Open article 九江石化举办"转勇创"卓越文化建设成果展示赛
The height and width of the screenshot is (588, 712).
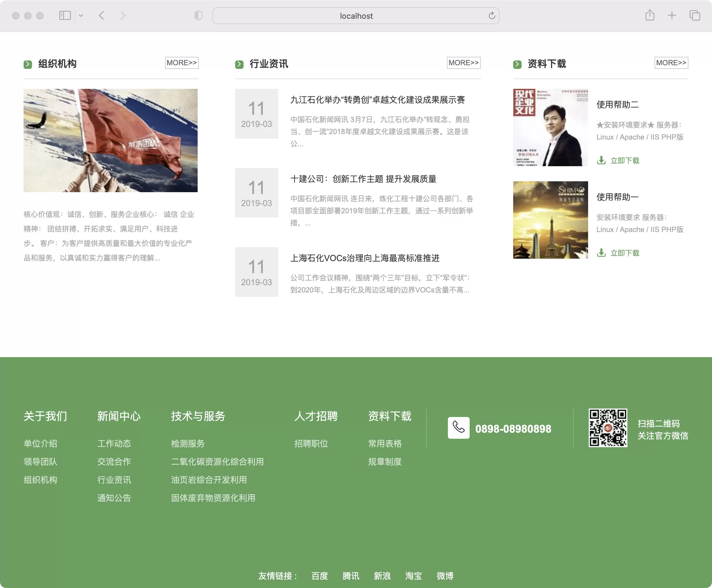(x=377, y=100)
